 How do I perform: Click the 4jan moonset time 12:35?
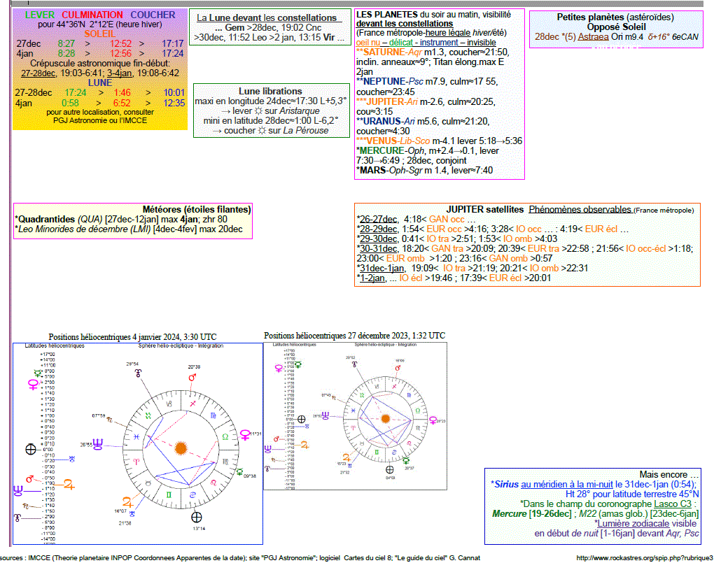tap(174, 103)
